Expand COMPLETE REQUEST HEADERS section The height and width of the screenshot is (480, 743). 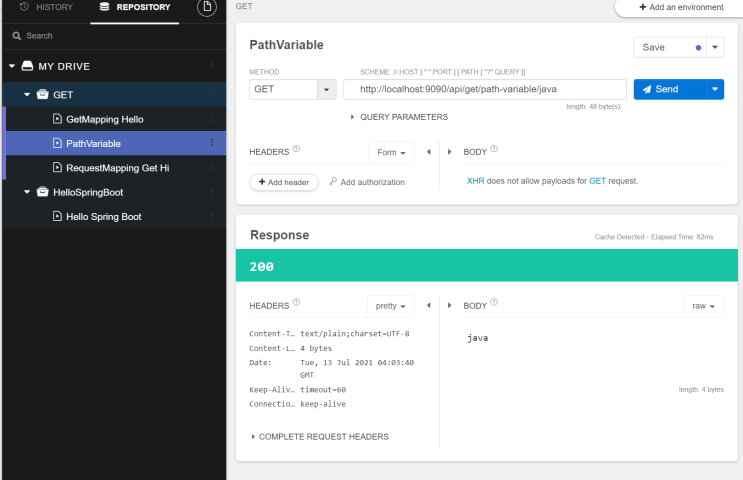click(x=320, y=437)
